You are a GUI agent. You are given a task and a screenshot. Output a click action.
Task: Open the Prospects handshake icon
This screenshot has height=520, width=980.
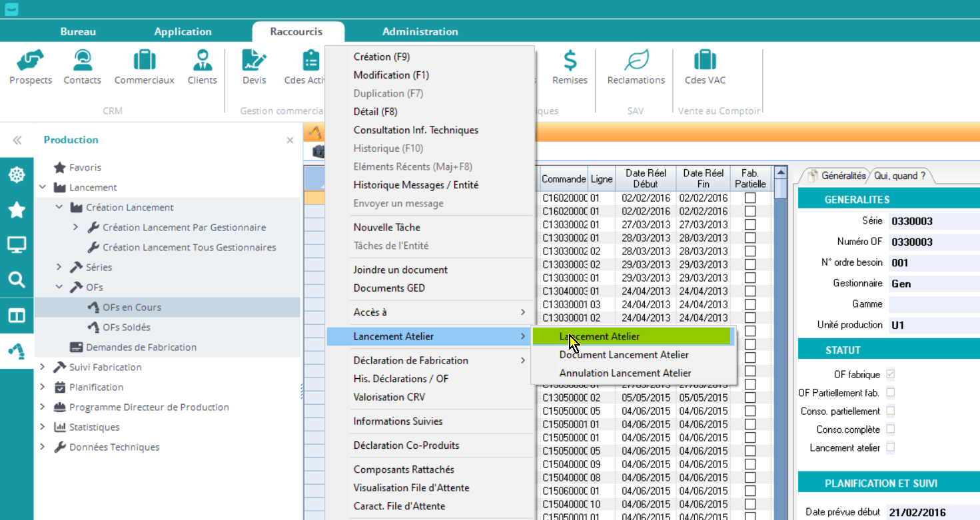point(31,61)
